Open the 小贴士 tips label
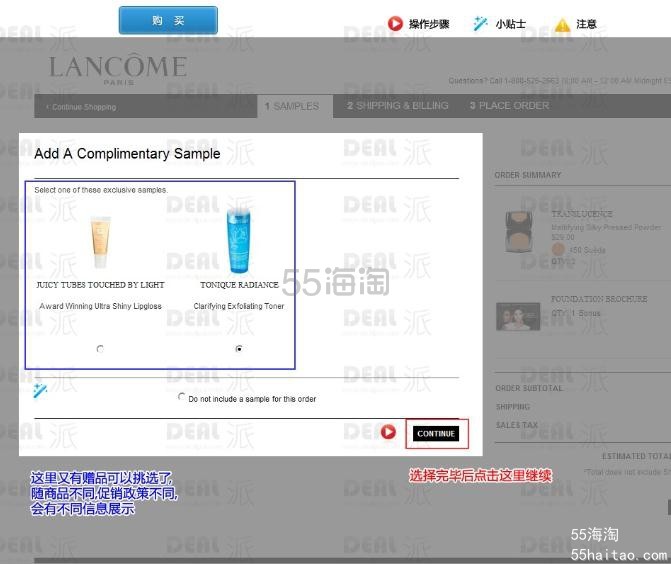This screenshot has width=671, height=564. (x=511, y=24)
